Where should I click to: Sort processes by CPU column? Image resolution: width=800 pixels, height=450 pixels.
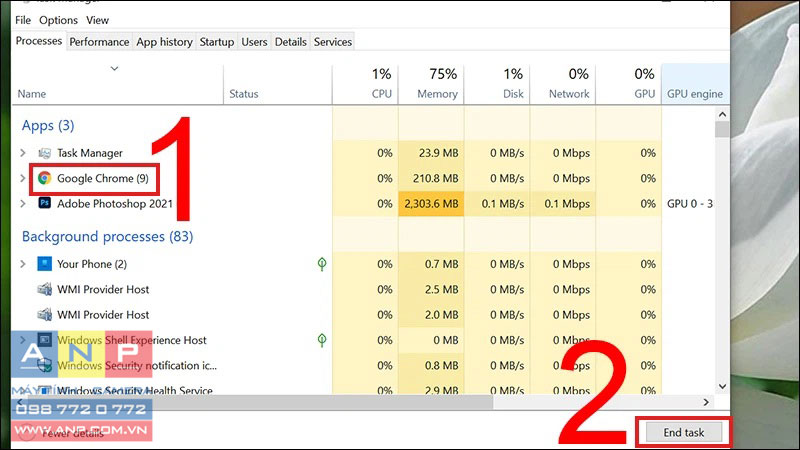click(x=365, y=84)
